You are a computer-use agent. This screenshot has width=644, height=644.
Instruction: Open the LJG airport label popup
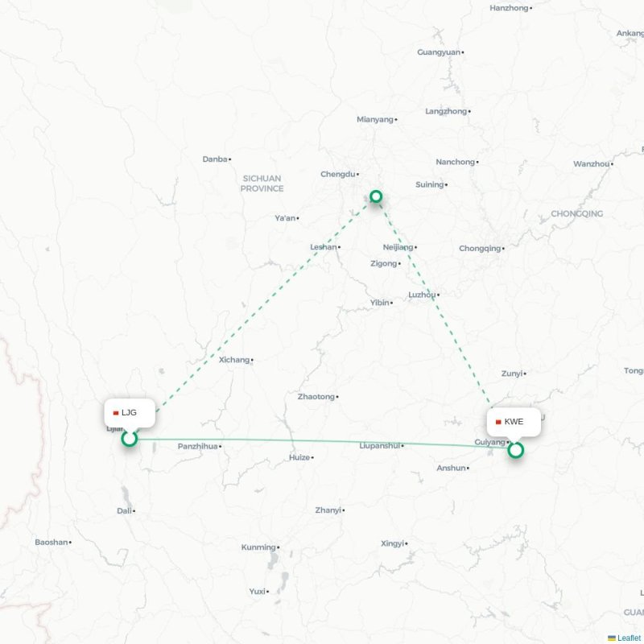[x=130, y=413]
